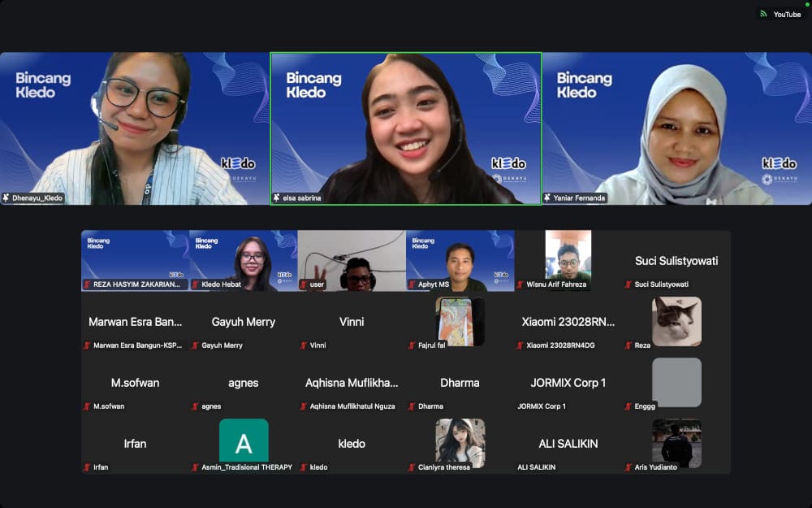Click muted mic icon beside Kledo Hebat
Screen dimensions: 812x508
[x=195, y=284]
